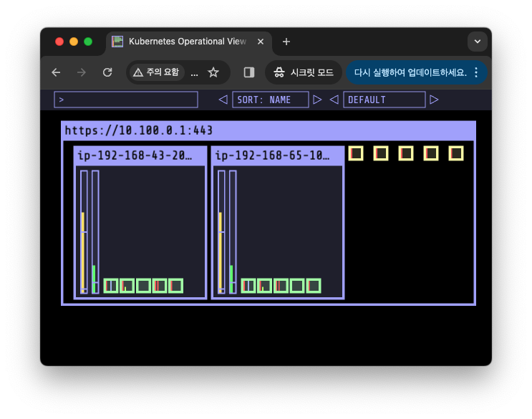Click previous sort option left arrow
Image resolution: width=532 pixels, height=419 pixels.
coord(223,100)
